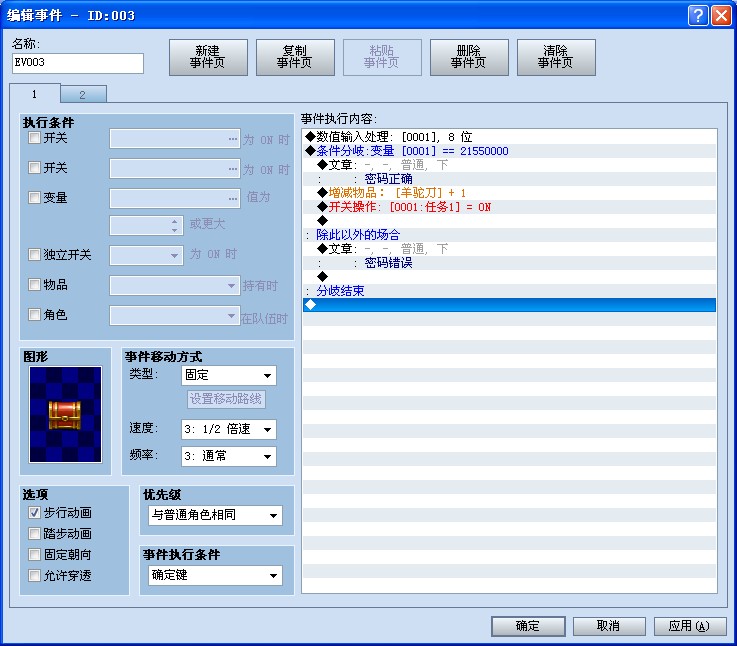Select the highlighted empty command line
Screen dimensions: 737x646
[x=510, y=305]
